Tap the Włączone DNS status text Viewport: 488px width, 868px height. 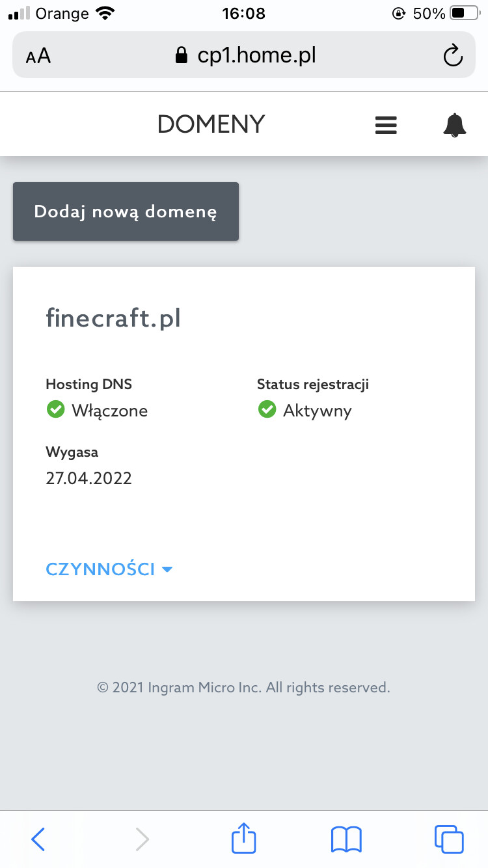click(109, 411)
